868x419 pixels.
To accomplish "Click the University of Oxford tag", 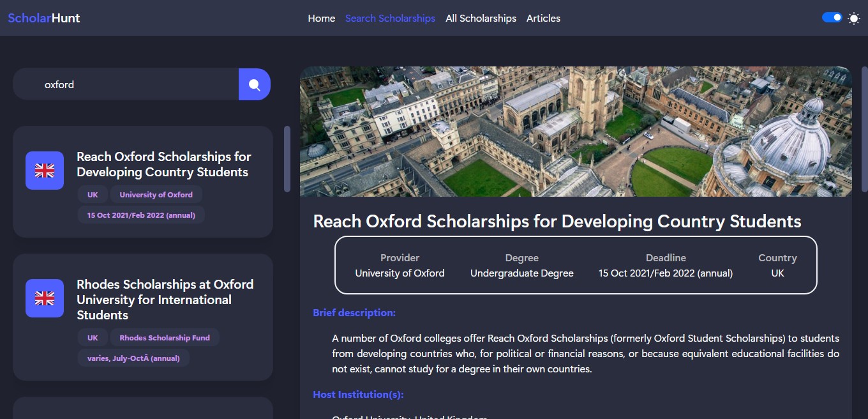I will [156, 195].
